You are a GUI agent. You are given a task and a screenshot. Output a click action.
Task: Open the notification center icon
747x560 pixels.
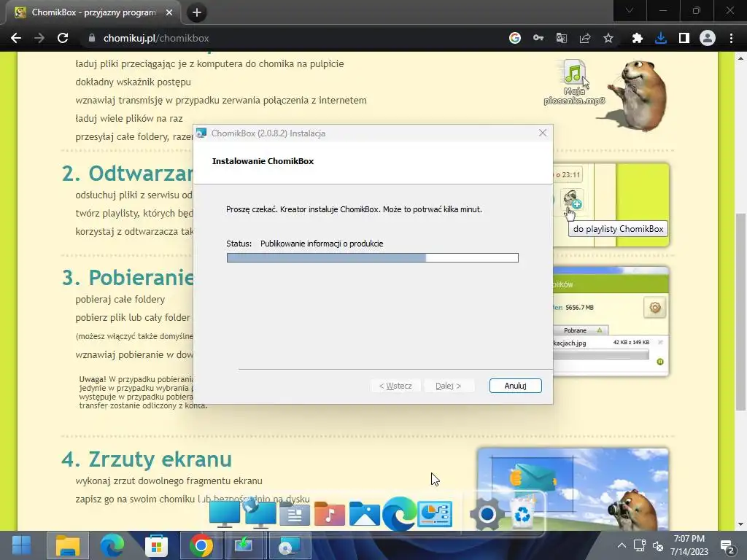coord(727,547)
